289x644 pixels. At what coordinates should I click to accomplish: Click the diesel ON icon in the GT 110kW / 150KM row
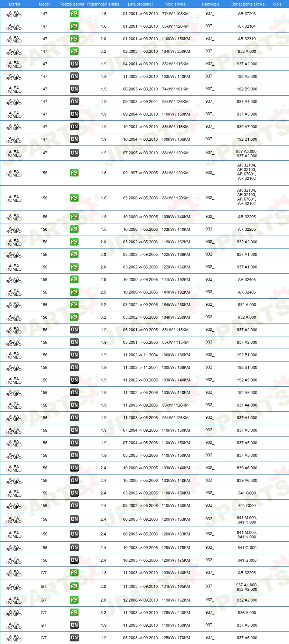[74, 625]
